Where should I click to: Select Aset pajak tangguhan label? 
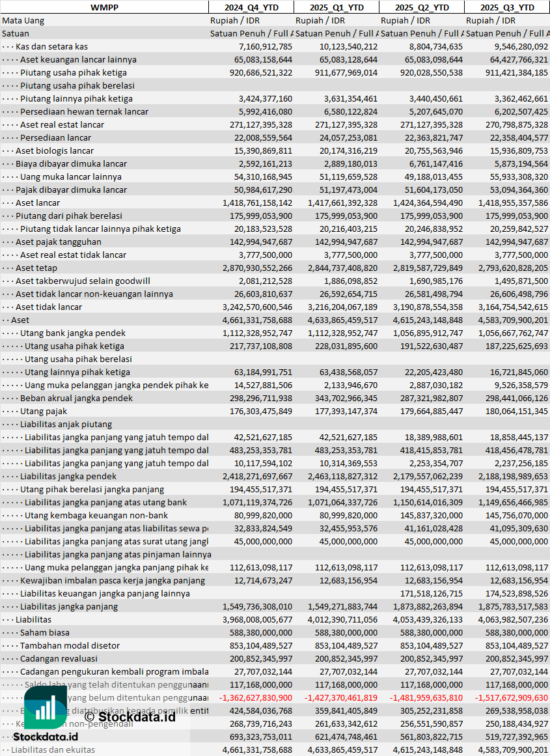click(59, 242)
